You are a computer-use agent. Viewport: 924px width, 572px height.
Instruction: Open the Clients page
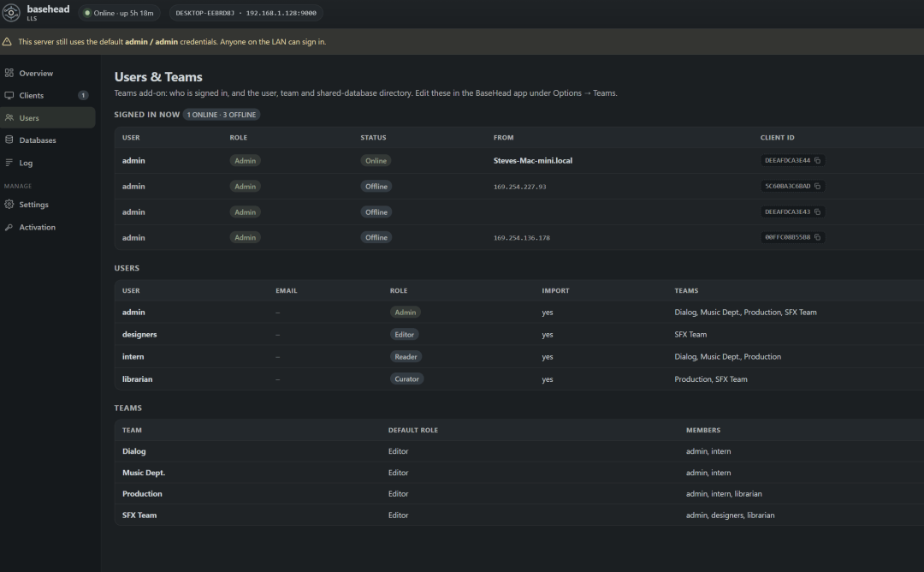coord(48,96)
